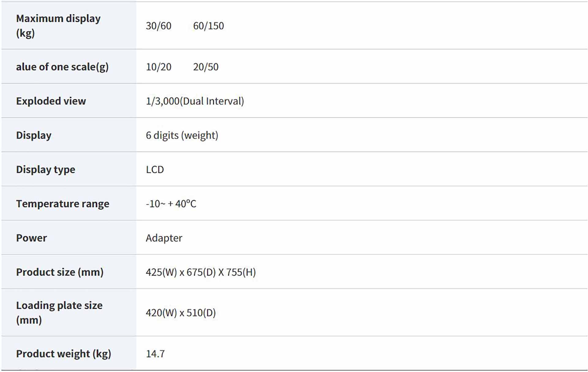
Task: Click the 420(W) x 510(D) value
Action: pos(181,313)
